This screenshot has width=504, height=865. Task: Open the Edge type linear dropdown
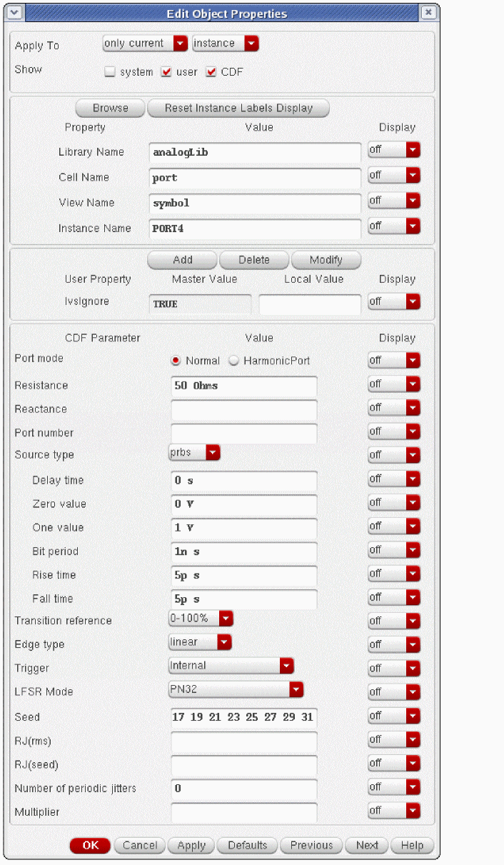pyautogui.click(x=200, y=642)
